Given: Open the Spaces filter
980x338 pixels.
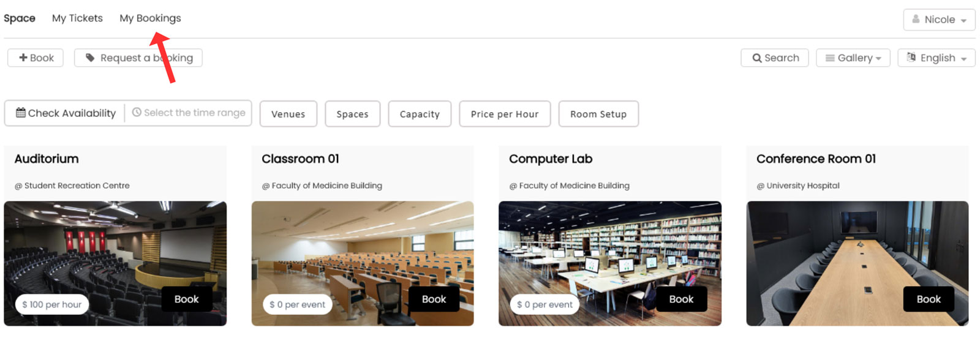Looking at the screenshot, I should tap(352, 114).
